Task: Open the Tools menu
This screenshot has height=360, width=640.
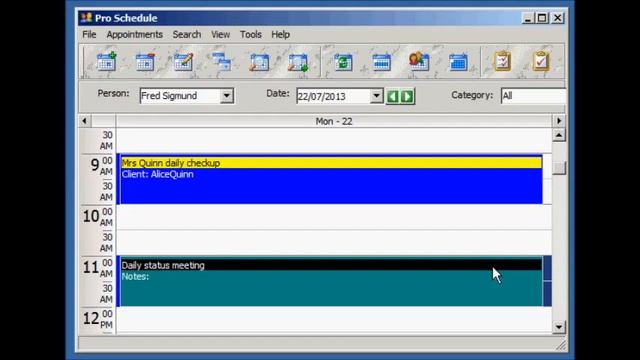Action: (251, 35)
